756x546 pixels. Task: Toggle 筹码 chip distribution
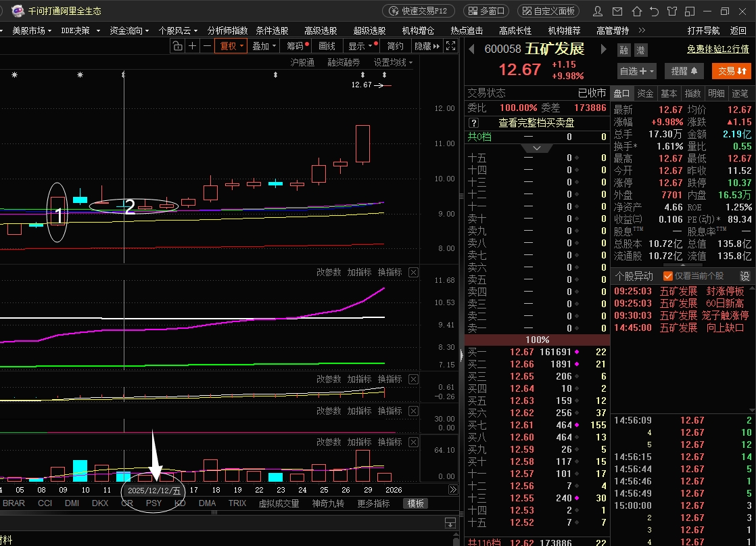click(297, 46)
